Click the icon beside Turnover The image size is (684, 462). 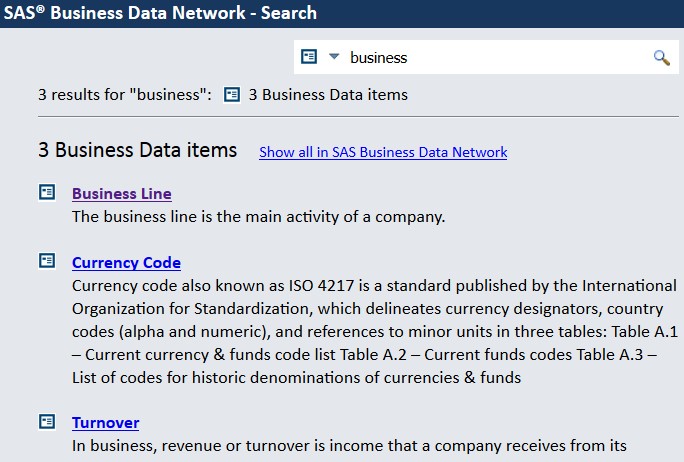[47, 421]
